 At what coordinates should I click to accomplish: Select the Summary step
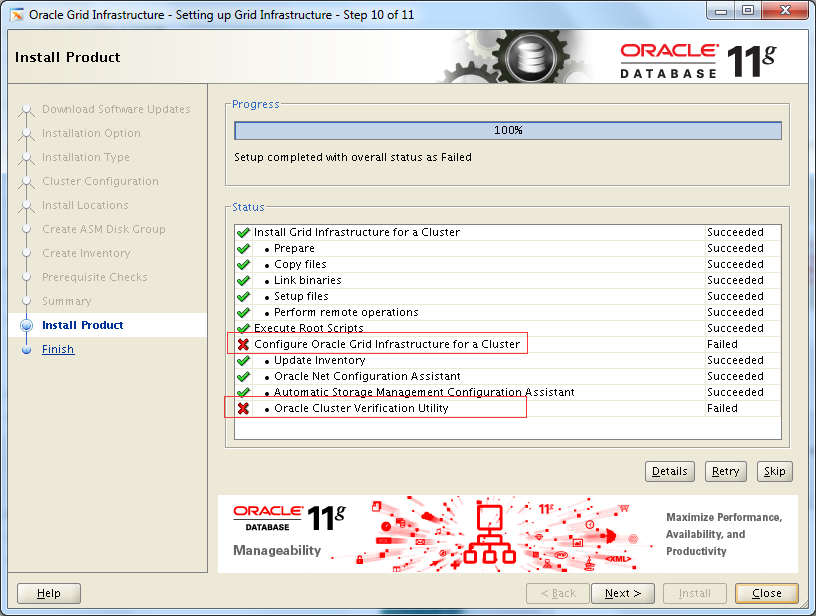67,301
